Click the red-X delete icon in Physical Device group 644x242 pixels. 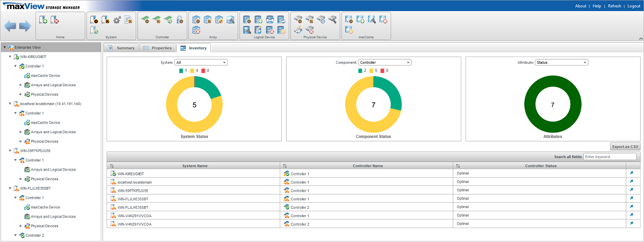pos(310,30)
